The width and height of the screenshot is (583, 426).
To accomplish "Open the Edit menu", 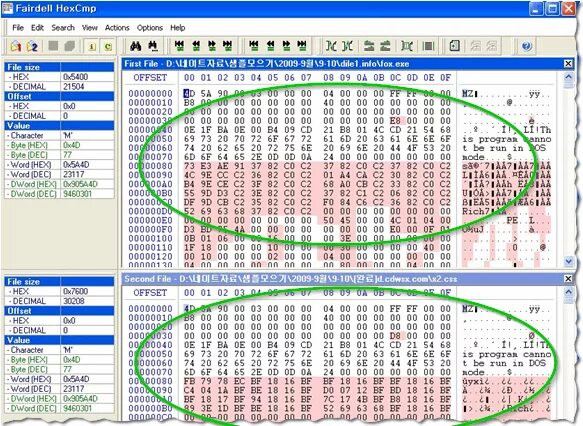I will click(x=37, y=28).
